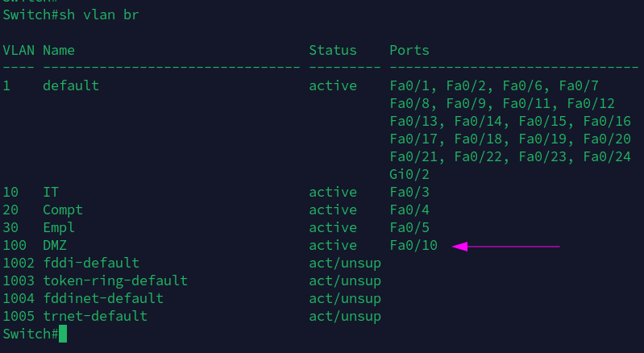Click the IT VLAN name
The height and width of the screenshot is (353, 644).
point(51,192)
